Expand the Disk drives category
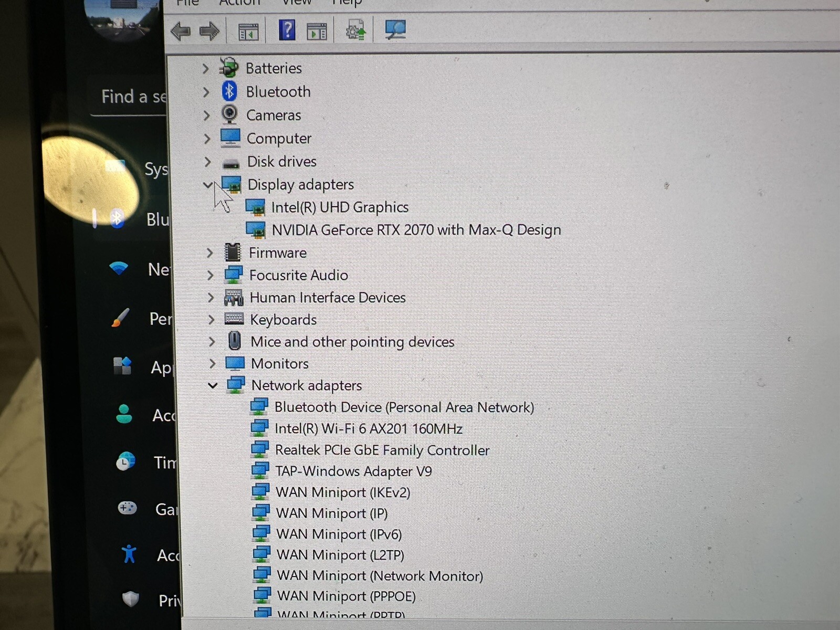 (208, 162)
